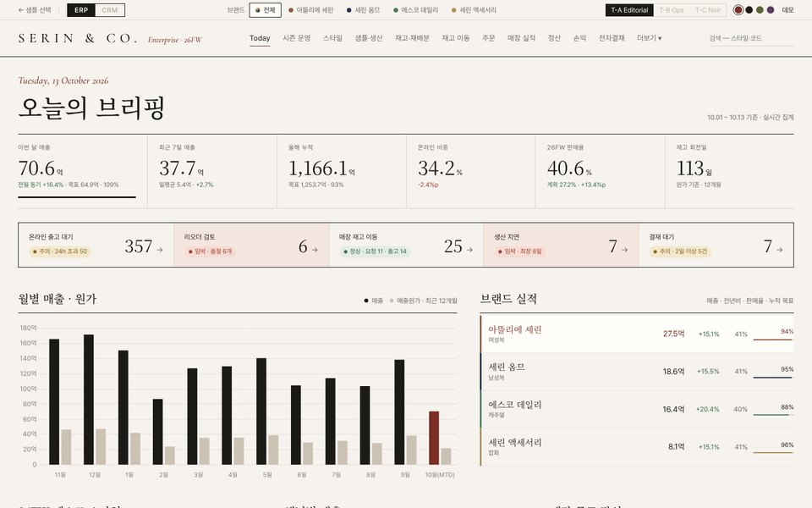Select 올해 누적 KPI card
This screenshot has height=508, width=812.
pyautogui.click(x=342, y=172)
